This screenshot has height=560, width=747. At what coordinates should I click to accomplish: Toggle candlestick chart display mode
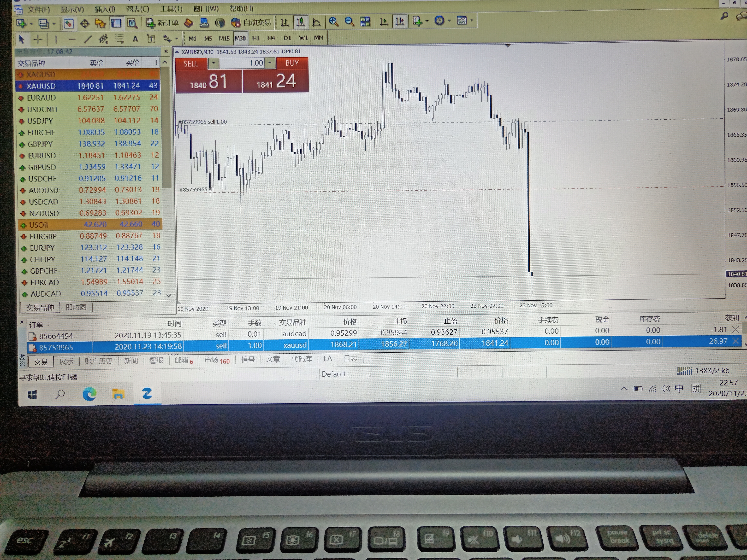click(x=300, y=22)
